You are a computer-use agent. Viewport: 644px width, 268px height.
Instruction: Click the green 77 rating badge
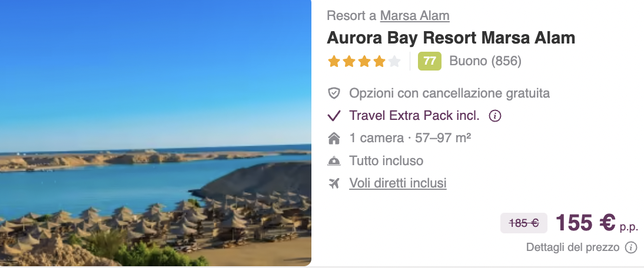tap(430, 61)
